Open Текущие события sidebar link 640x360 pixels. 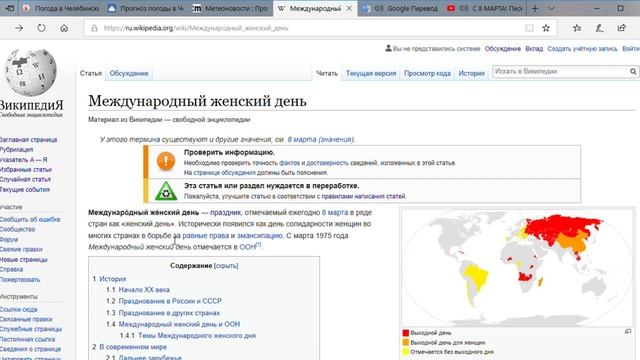(x=24, y=190)
